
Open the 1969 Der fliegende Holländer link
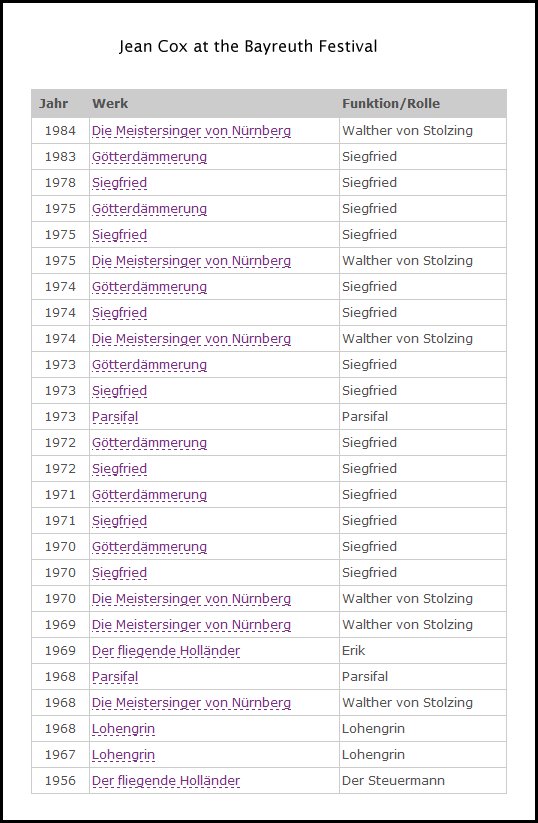coord(166,651)
